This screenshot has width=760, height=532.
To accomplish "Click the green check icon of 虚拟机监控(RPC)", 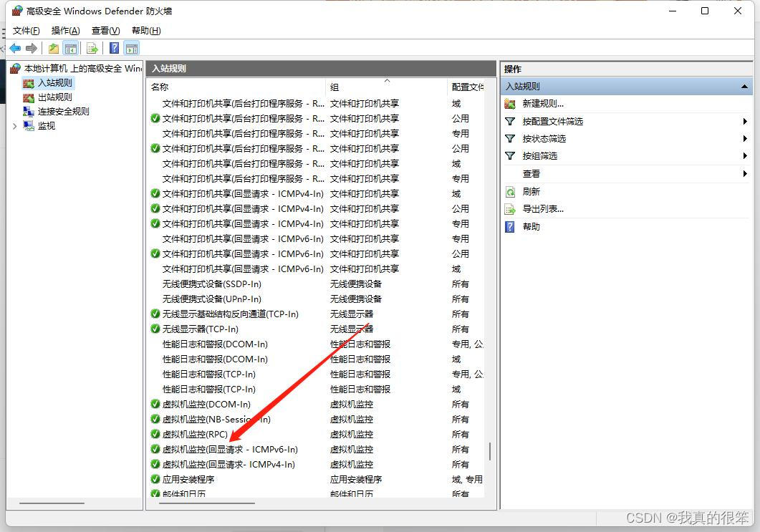I will point(155,434).
